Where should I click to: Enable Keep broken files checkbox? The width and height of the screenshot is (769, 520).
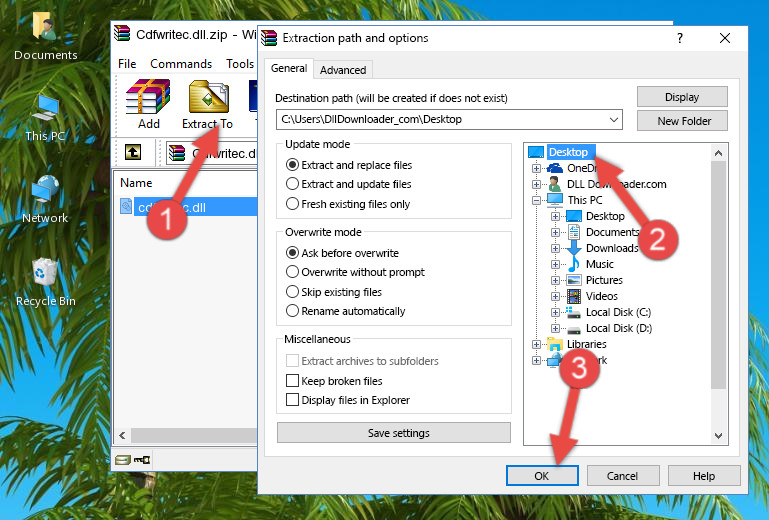pyautogui.click(x=292, y=381)
